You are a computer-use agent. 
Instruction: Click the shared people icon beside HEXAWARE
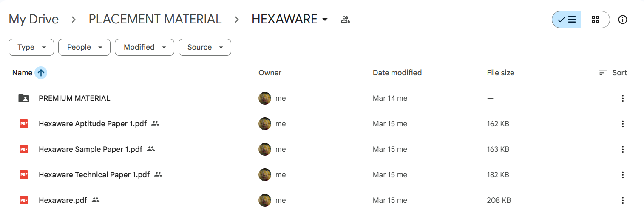(345, 19)
